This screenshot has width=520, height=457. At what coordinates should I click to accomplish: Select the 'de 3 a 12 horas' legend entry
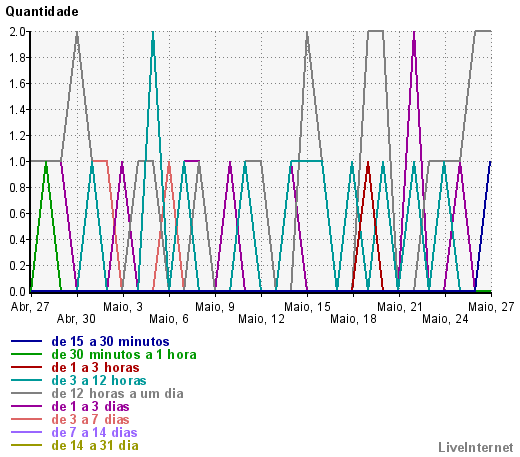[99, 381]
